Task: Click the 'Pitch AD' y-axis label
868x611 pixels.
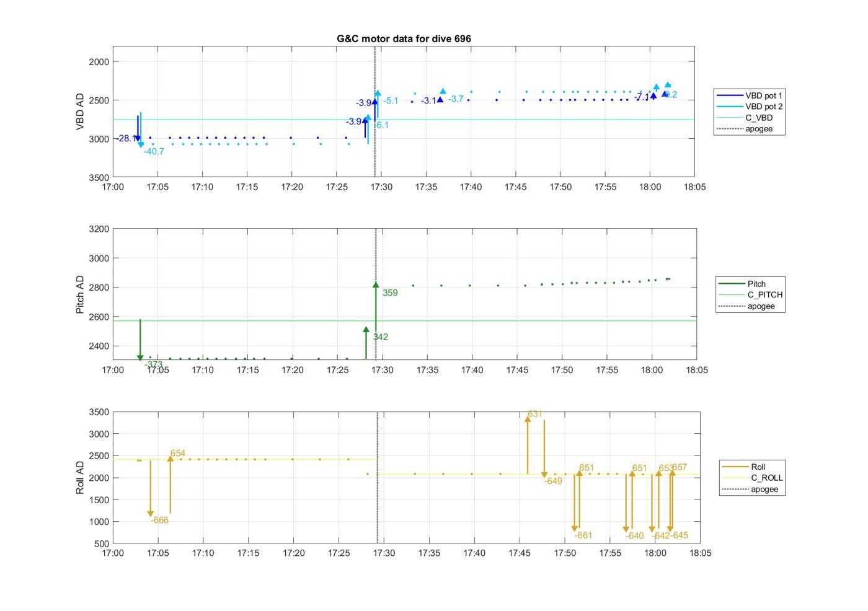Action: pyautogui.click(x=80, y=294)
